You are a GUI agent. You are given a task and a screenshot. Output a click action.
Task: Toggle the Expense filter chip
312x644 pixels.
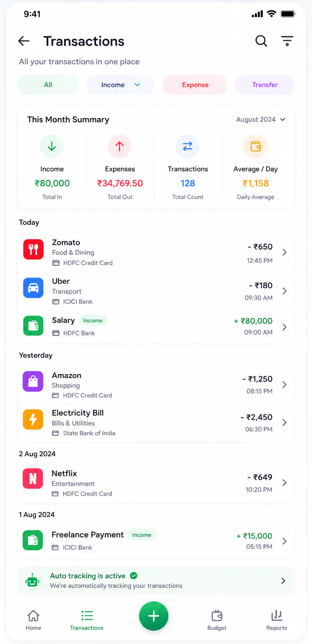[x=195, y=85]
